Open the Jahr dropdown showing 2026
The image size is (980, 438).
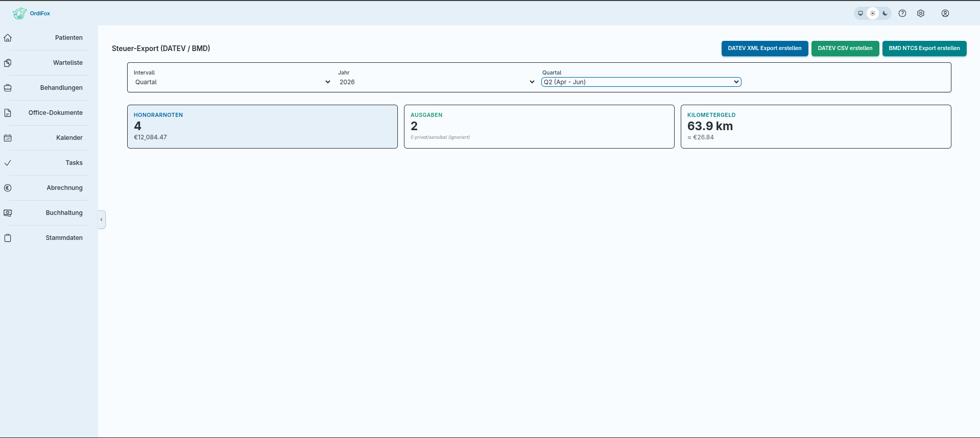pyautogui.click(x=437, y=82)
